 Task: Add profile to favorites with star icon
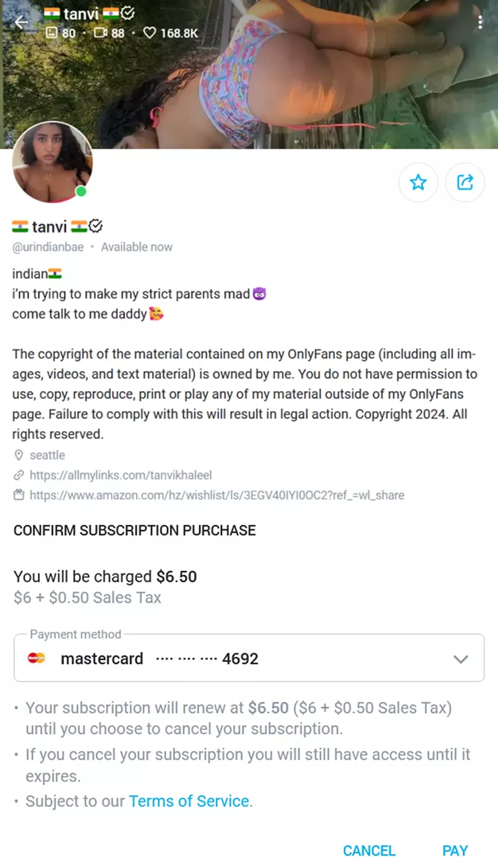tap(418, 182)
